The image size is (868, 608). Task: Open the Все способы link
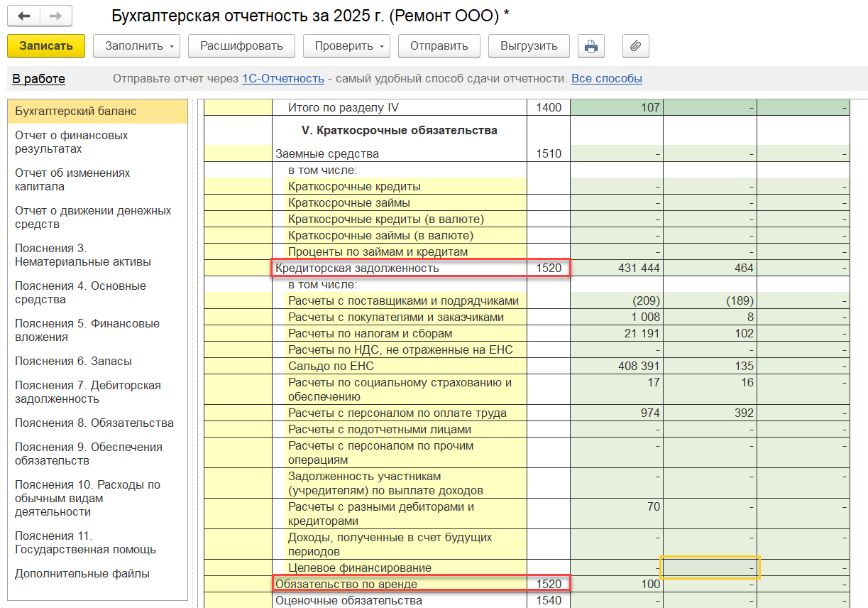[606, 79]
